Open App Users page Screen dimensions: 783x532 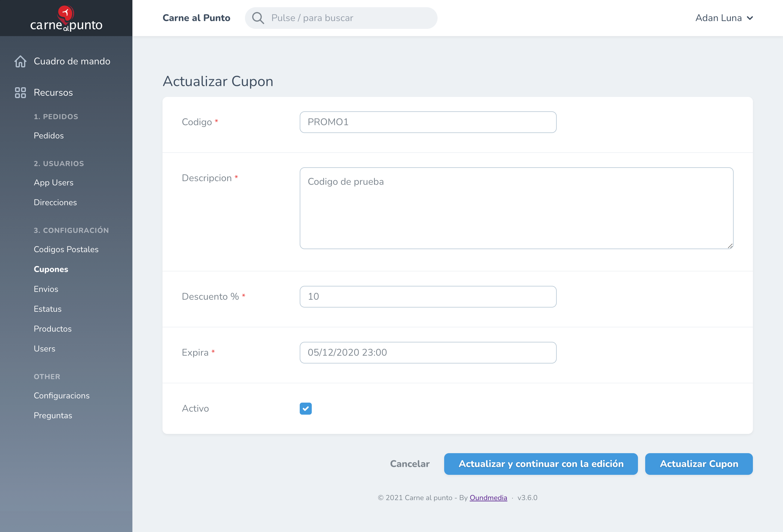[x=54, y=182]
